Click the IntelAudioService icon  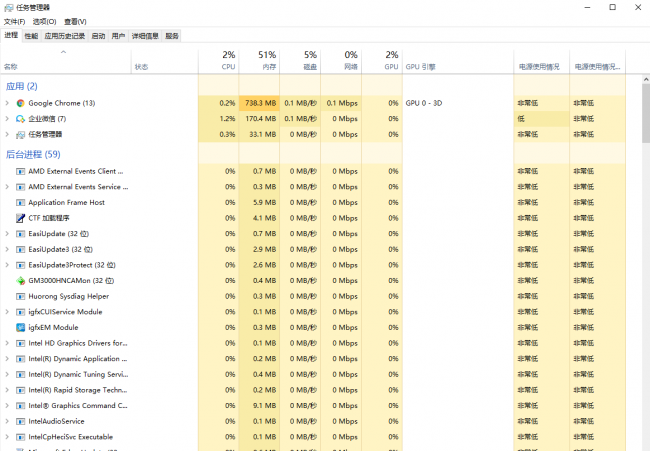[x=20, y=422]
